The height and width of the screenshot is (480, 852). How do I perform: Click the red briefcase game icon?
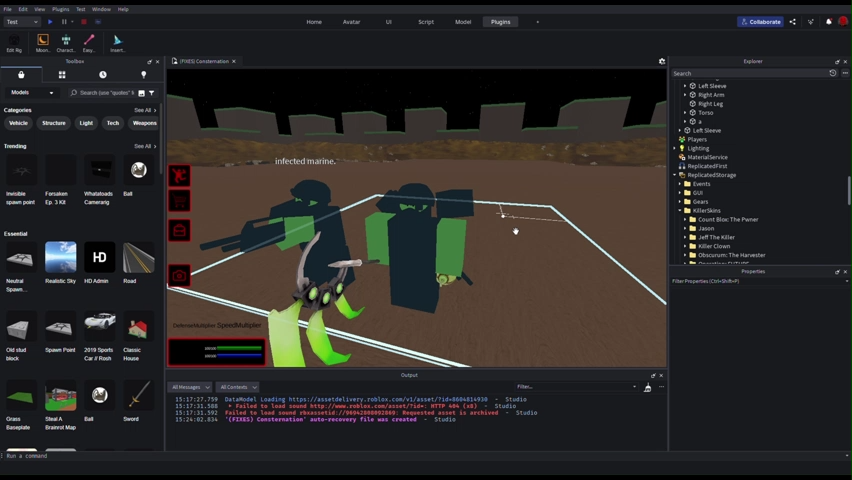pos(180,230)
